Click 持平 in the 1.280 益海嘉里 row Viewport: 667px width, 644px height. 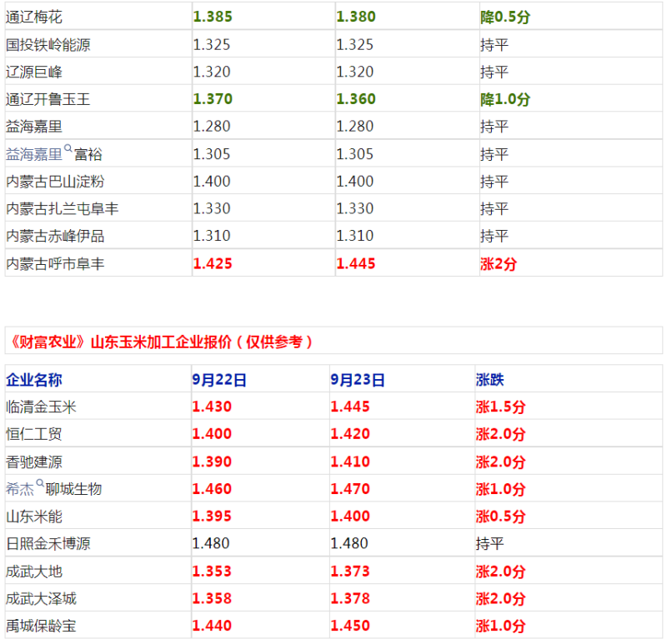coord(494,127)
